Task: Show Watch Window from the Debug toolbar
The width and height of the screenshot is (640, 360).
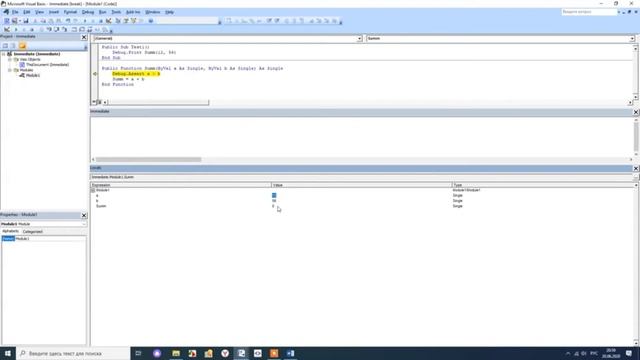Action: [x=89, y=29]
